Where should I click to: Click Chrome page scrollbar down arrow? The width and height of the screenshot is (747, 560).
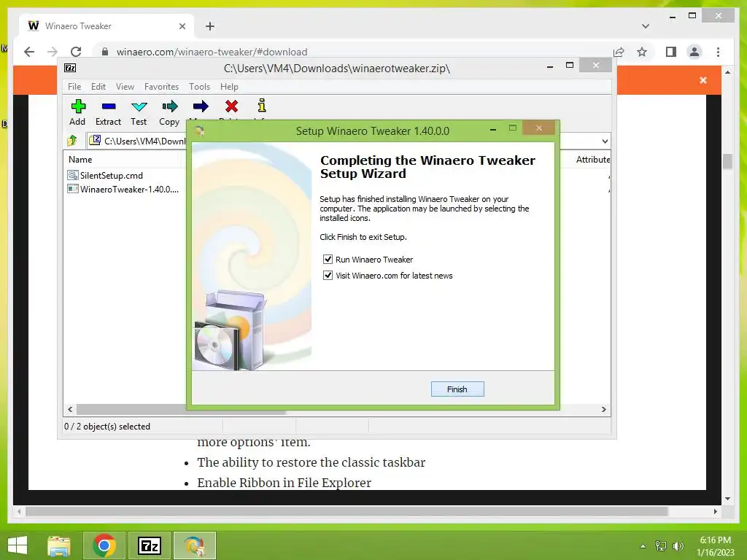pos(727,499)
